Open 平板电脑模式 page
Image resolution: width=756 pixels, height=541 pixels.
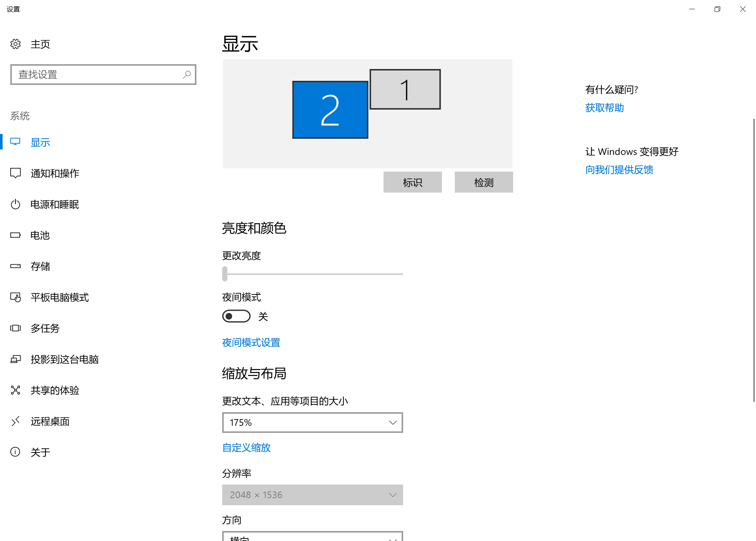60,297
